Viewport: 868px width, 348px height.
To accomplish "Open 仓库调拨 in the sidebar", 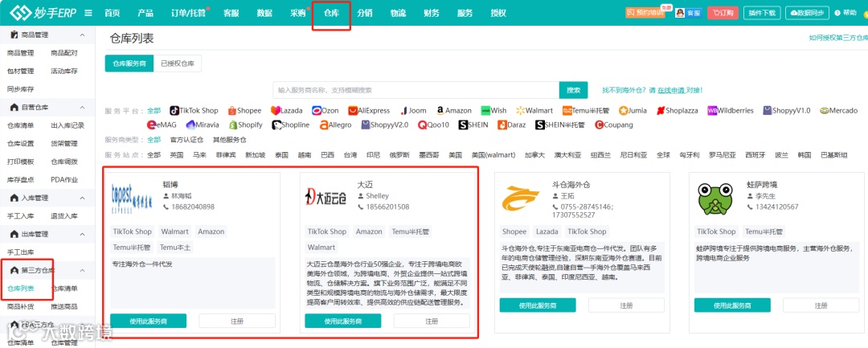I will [x=64, y=162].
